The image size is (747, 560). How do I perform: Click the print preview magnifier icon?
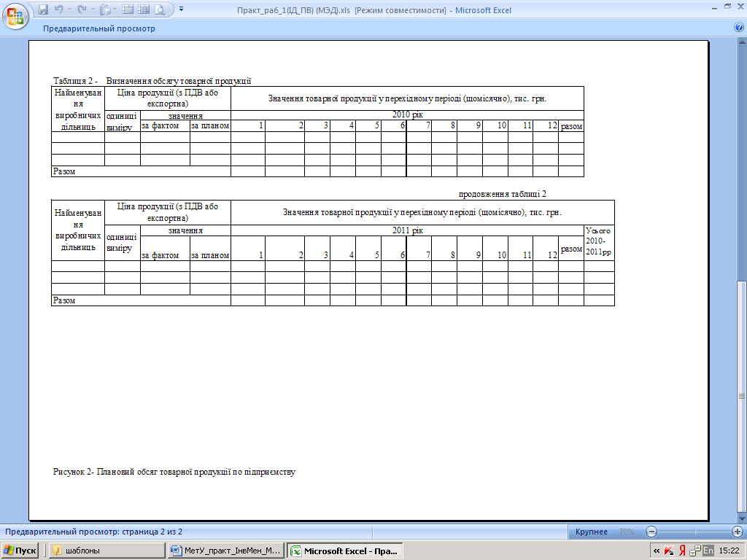(160, 9)
